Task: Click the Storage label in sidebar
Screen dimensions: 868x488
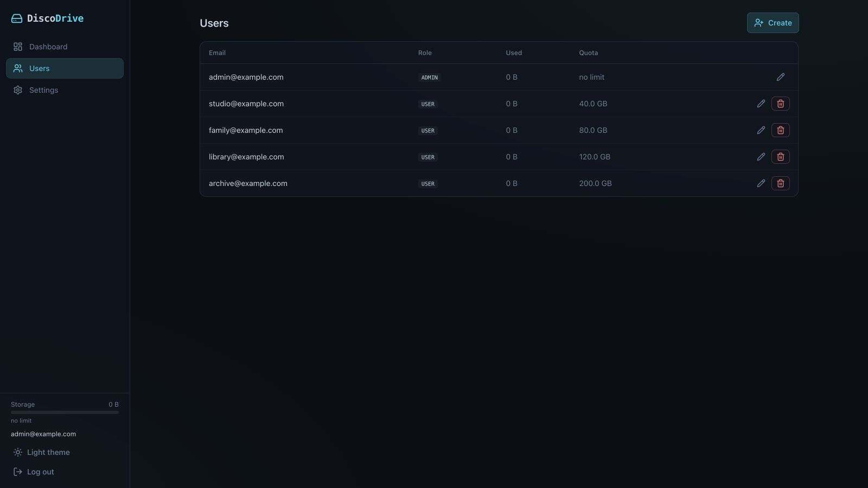Action: click(23, 404)
